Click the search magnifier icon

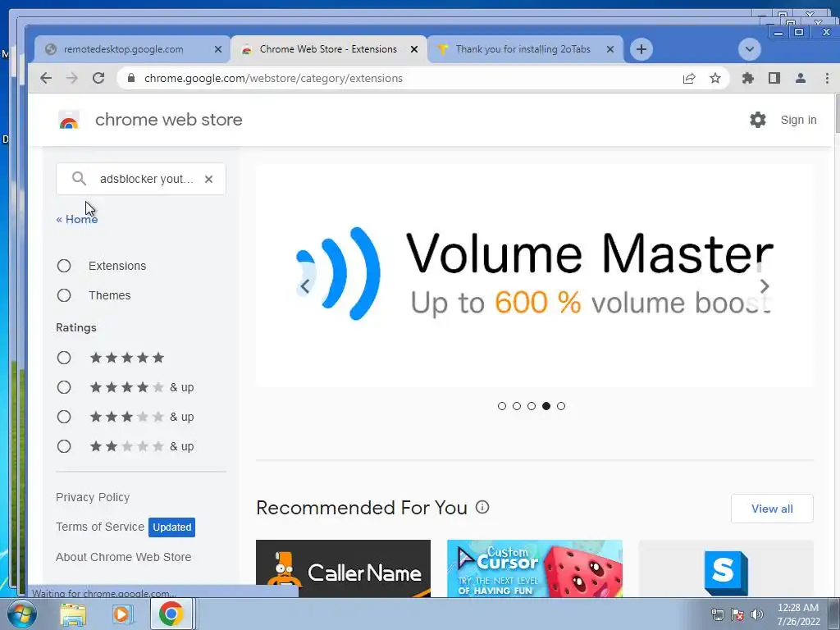point(79,178)
